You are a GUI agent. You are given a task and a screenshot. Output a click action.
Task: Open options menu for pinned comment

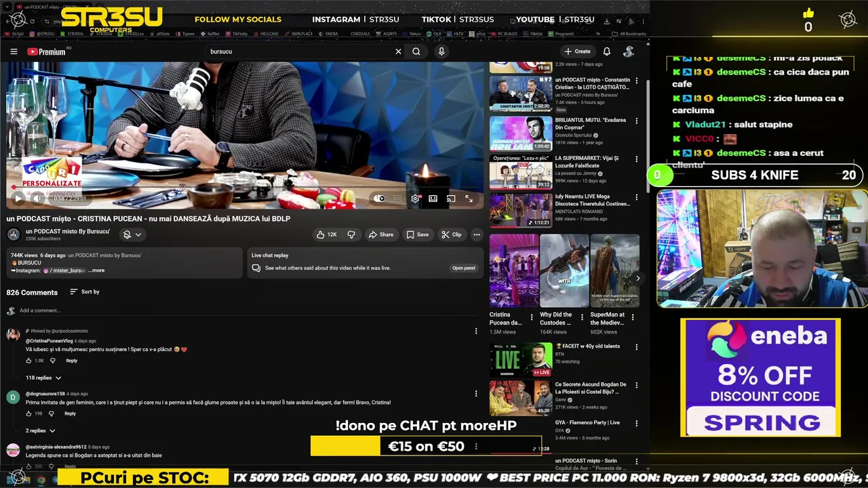[476, 331]
